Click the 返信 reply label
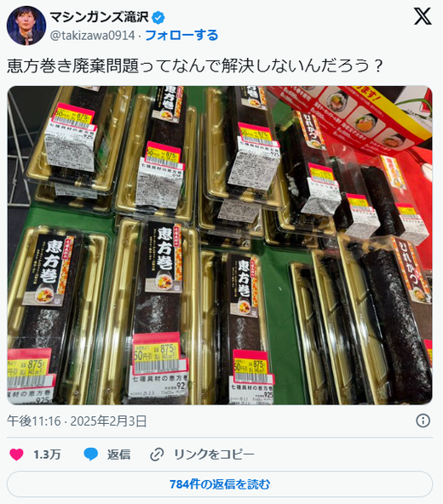 (x=119, y=455)
